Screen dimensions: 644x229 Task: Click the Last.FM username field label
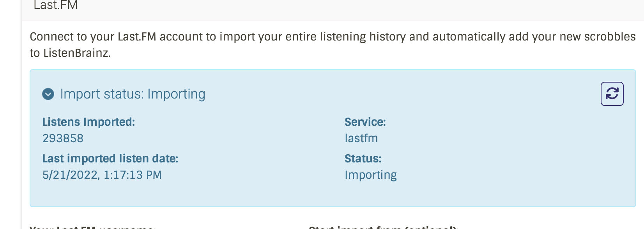(x=92, y=227)
